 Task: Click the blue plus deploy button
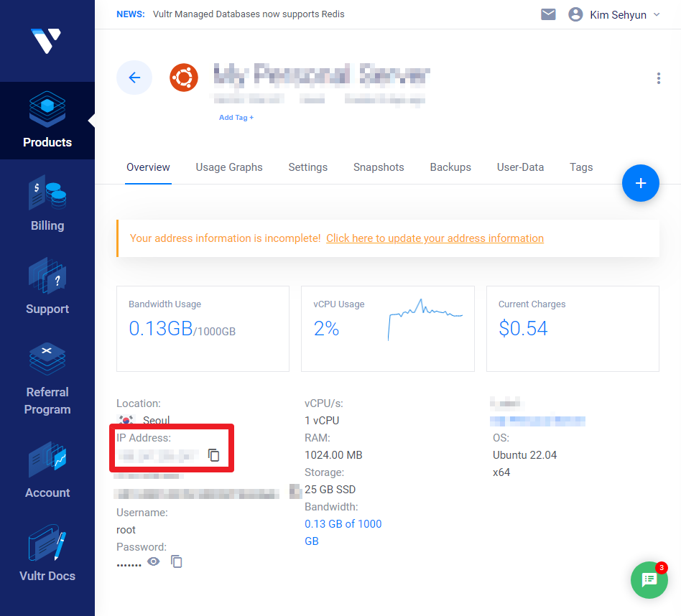(640, 183)
